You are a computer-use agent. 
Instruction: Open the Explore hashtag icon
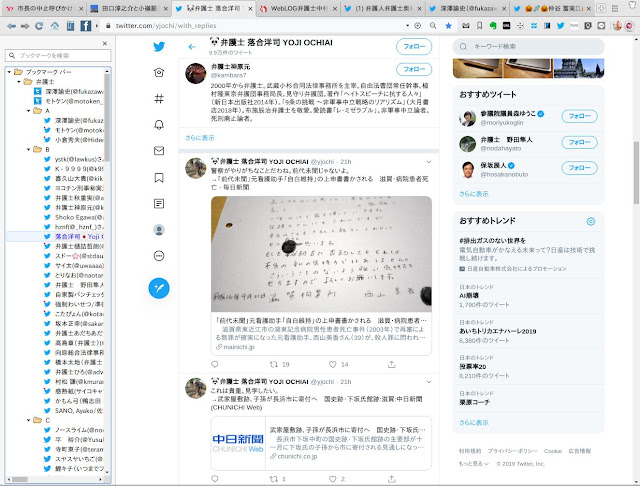click(x=159, y=98)
